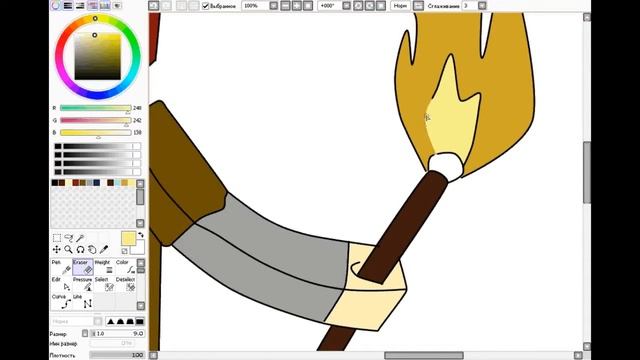Screen dimensions: 640x360
Task: Adjust the Плотность density slider
Action: coord(117,355)
